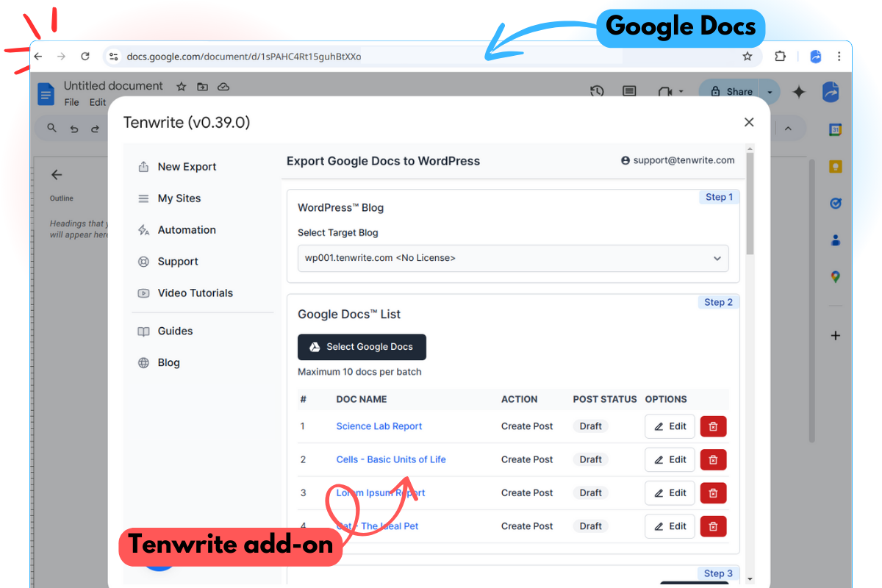Click the Share button
The image size is (882, 588).
[731, 91]
